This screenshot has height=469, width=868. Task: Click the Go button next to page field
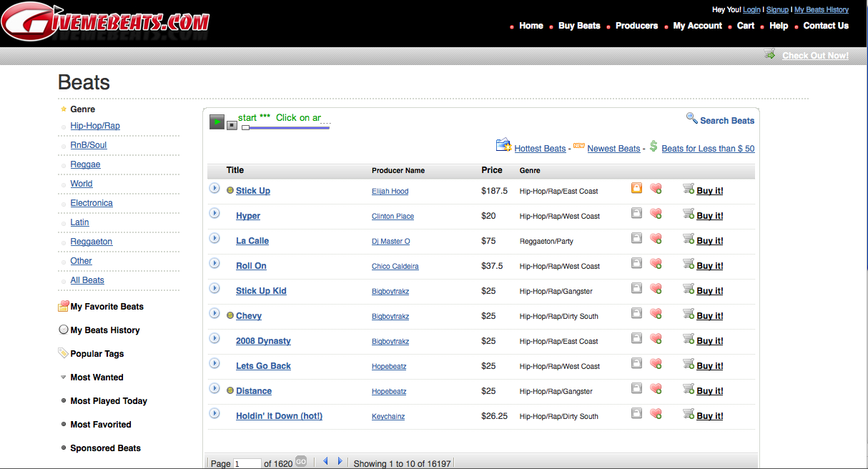(301, 462)
